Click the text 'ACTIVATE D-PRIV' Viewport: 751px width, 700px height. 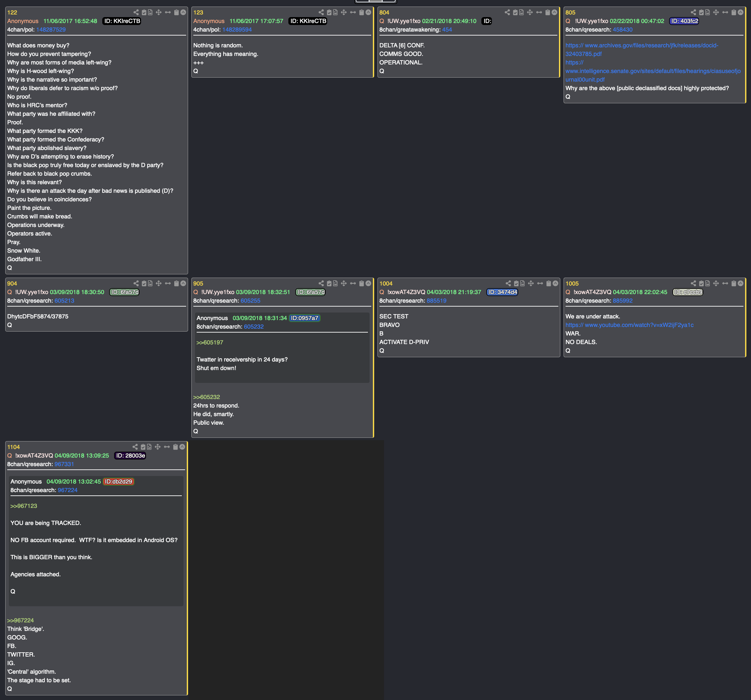pos(404,342)
